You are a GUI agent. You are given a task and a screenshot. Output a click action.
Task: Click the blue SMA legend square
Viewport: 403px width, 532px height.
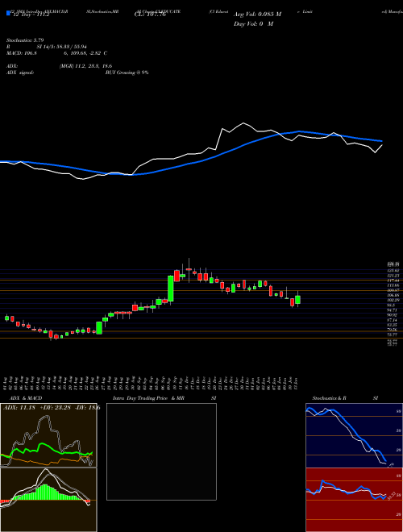click(x=8, y=14)
